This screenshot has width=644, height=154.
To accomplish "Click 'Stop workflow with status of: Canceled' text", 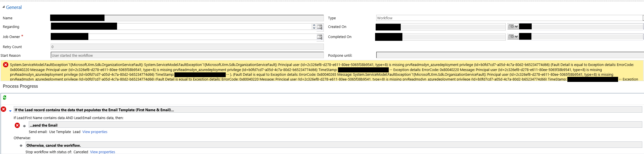I will pos(57,152).
